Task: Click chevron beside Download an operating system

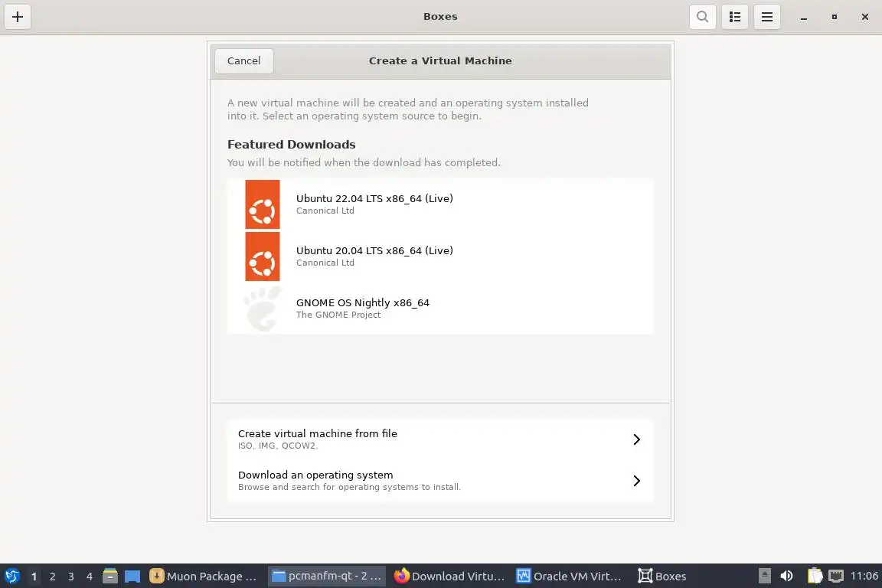Action: [637, 481]
